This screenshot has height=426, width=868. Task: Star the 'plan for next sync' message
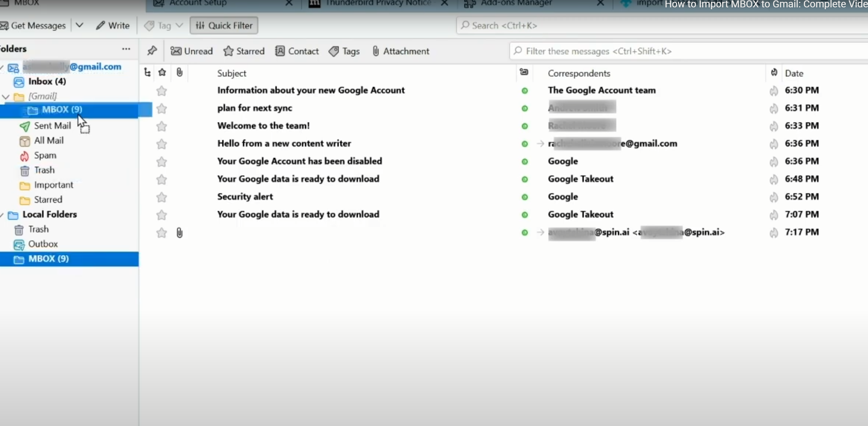161,108
